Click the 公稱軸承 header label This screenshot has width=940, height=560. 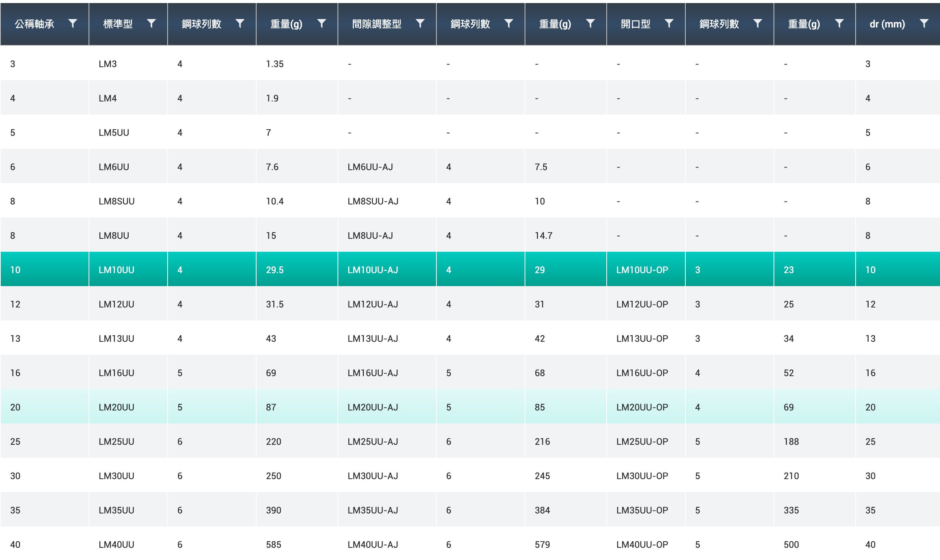click(34, 24)
